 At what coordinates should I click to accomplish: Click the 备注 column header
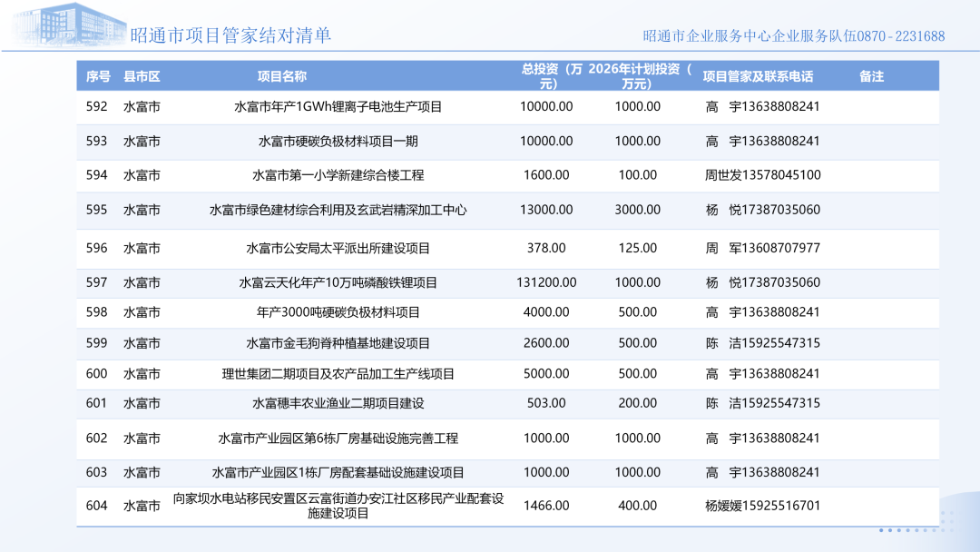pos(871,76)
